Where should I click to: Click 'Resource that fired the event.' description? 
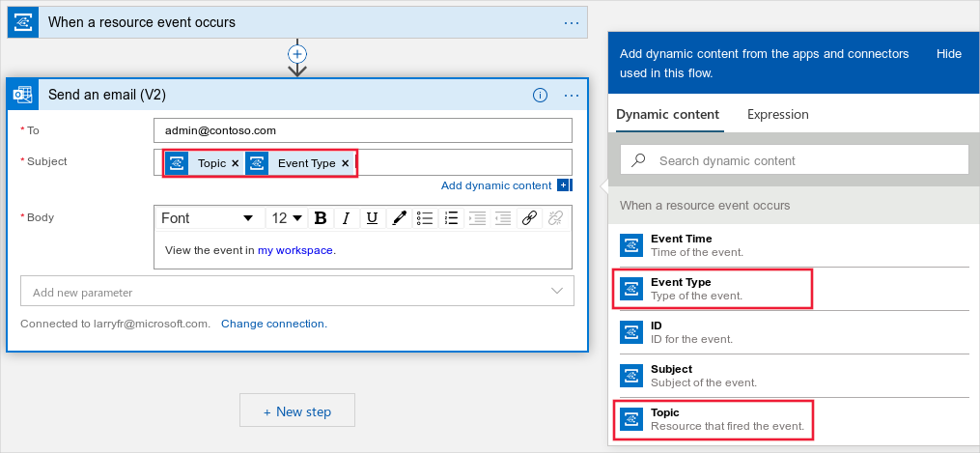point(727,426)
